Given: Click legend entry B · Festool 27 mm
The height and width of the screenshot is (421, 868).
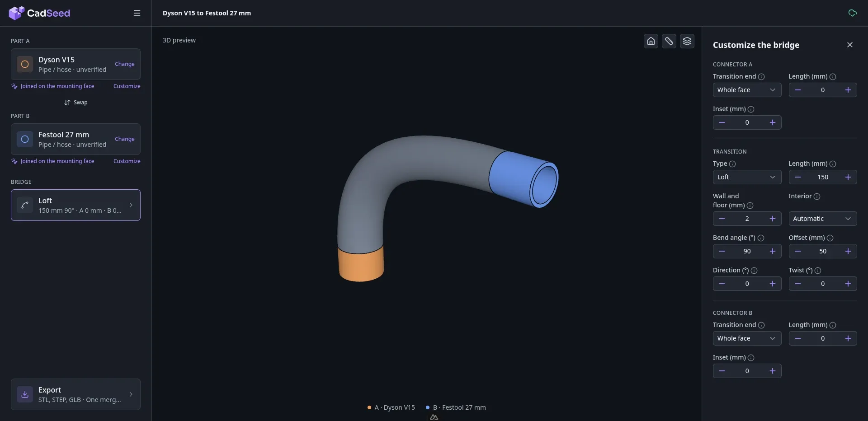Looking at the screenshot, I should pos(456,407).
